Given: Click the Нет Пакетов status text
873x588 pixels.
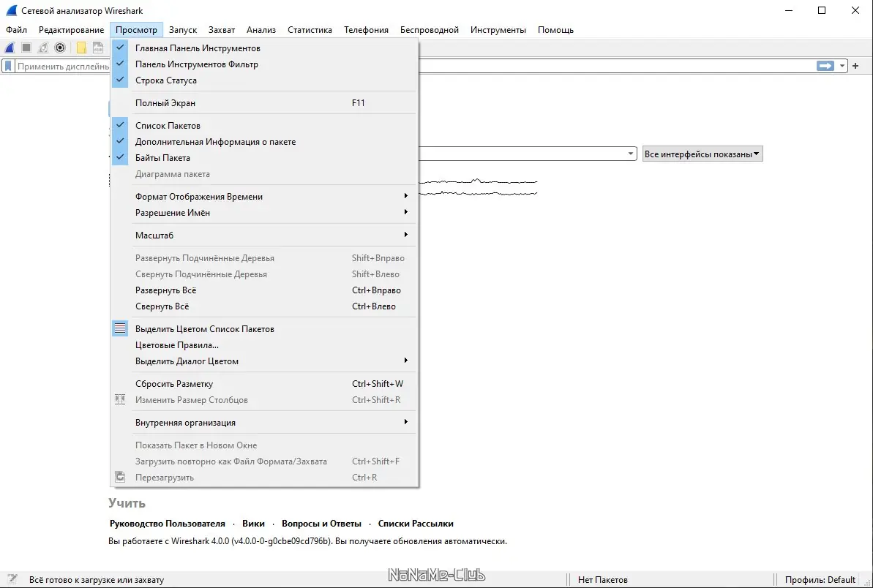Looking at the screenshot, I should point(602,580).
